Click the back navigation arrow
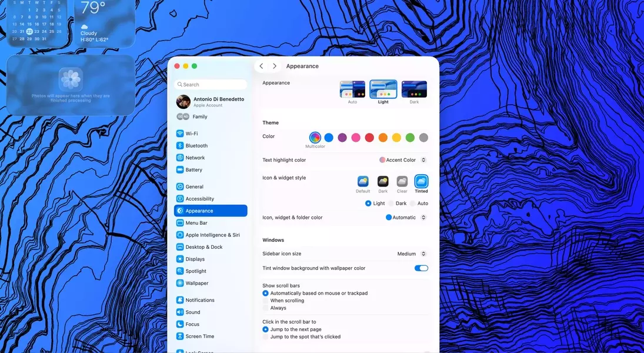Image resolution: width=644 pixels, height=353 pixels. 262,66
